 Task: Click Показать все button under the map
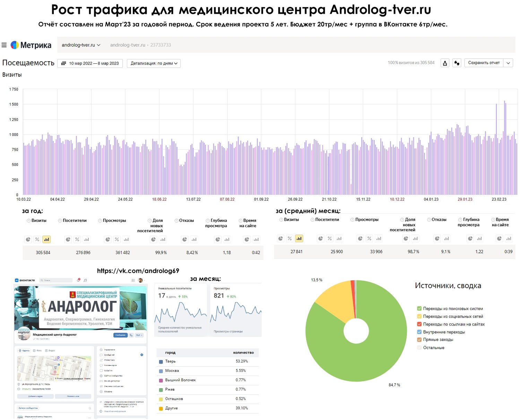73,396
